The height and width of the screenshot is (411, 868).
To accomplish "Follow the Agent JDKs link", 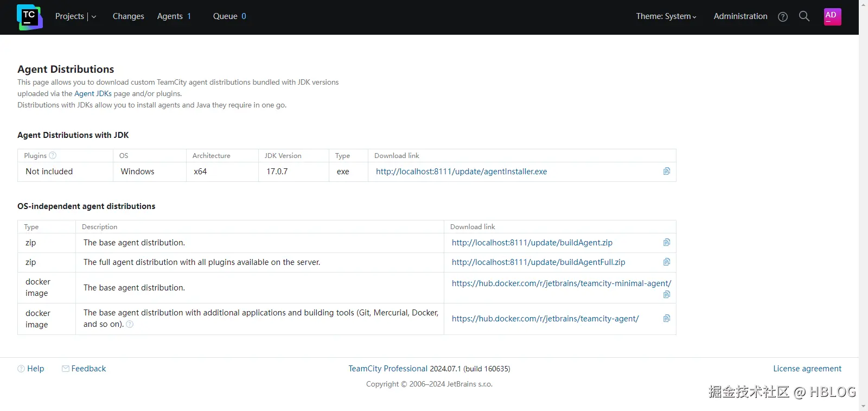I will tap(93, 93).
